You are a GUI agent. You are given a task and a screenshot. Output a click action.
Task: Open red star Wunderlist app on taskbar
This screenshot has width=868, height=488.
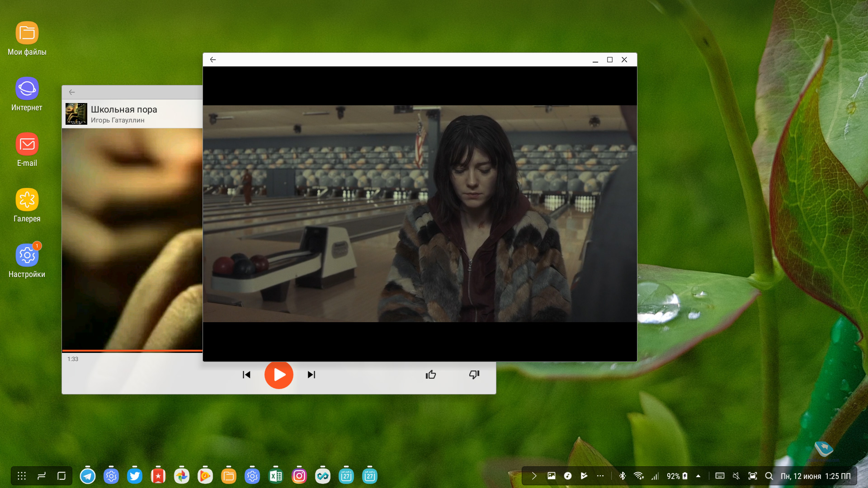pyautogui.click(x=158, y=476)
